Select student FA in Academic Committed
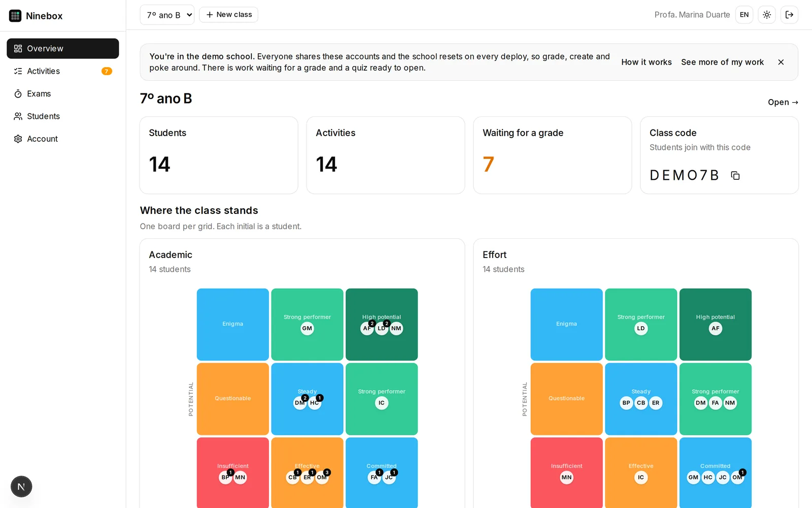 [x=374, y=478]
